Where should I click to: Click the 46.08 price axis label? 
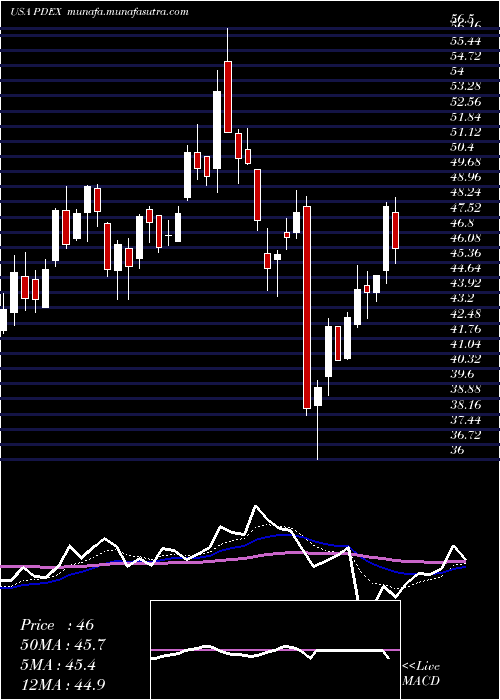[x=466, y=238]
